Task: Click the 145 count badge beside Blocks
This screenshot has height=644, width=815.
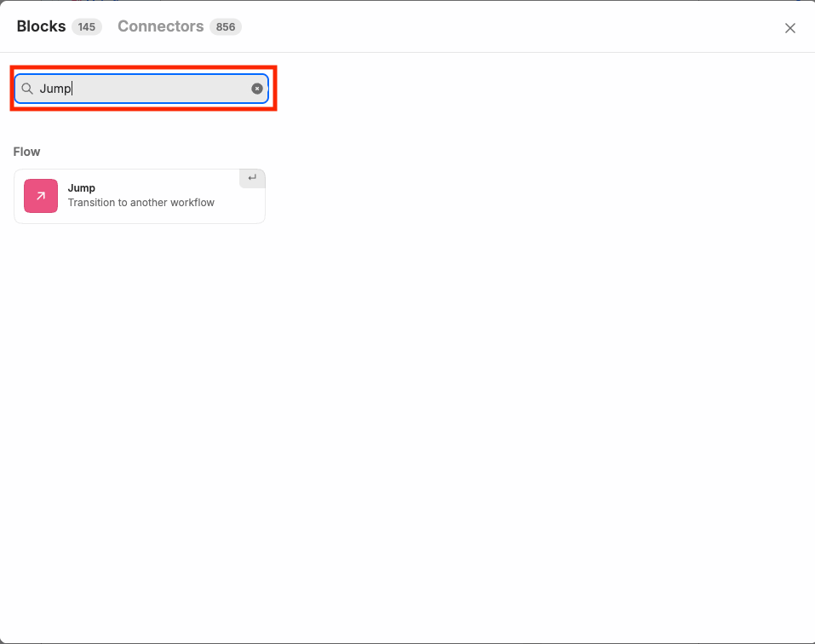Action: tap(86, 26)
